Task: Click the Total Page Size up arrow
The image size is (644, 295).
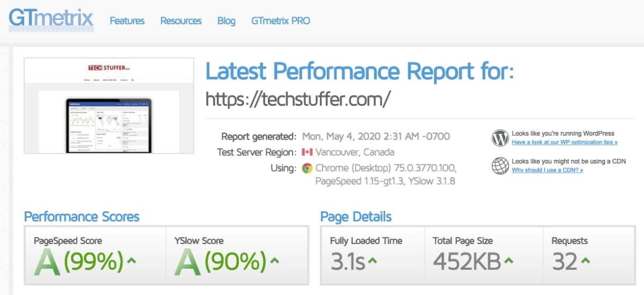Action: click(508, 261)
